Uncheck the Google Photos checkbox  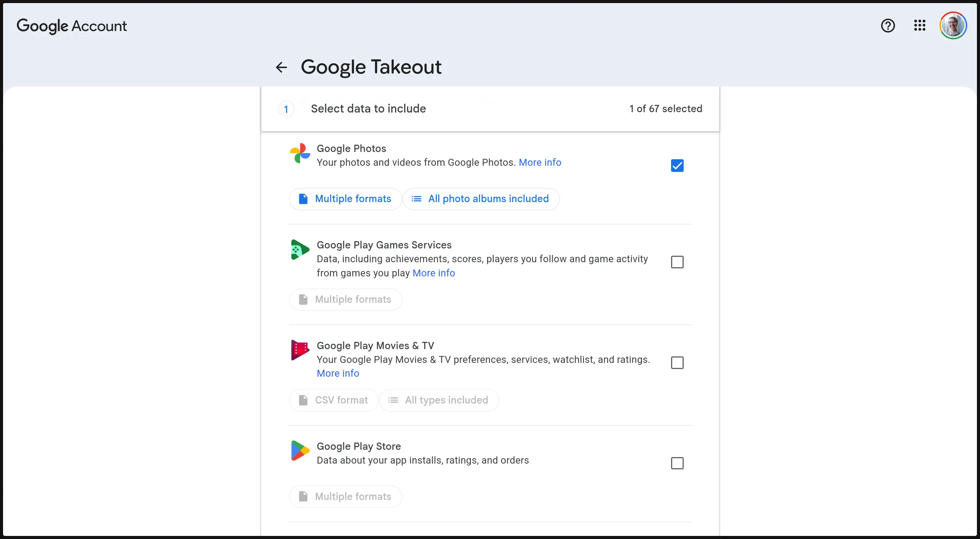[x=677, y=166]
